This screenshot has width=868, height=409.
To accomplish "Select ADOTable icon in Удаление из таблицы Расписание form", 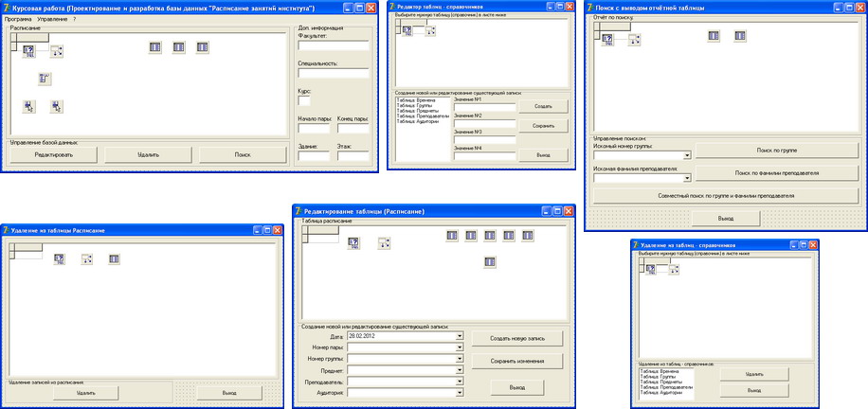I will tap(114, 258).
